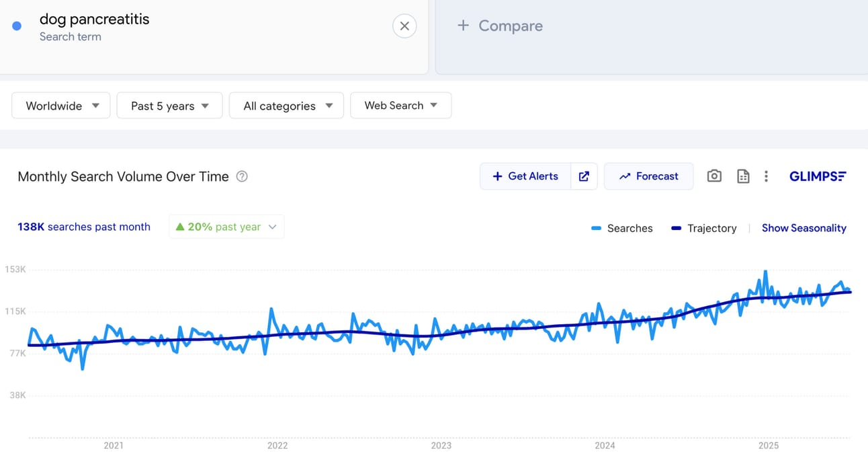Remove the dog pancreatitis search term

(404, 26)
